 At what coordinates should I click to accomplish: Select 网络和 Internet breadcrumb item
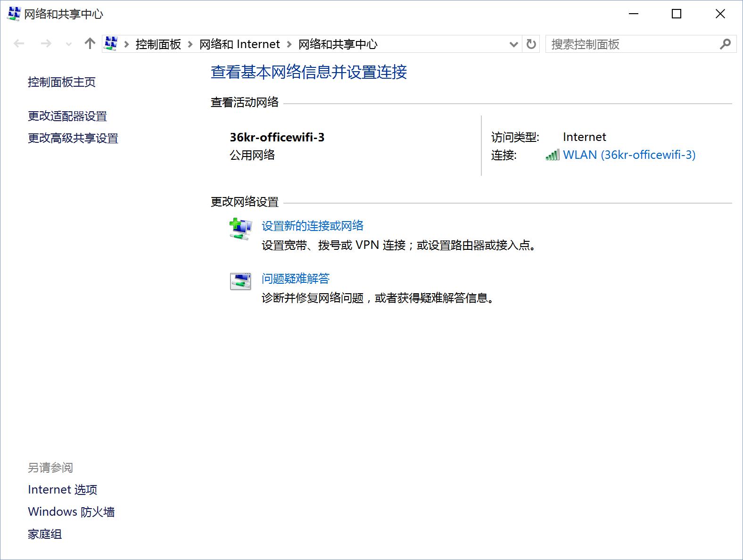click(239, 44)
